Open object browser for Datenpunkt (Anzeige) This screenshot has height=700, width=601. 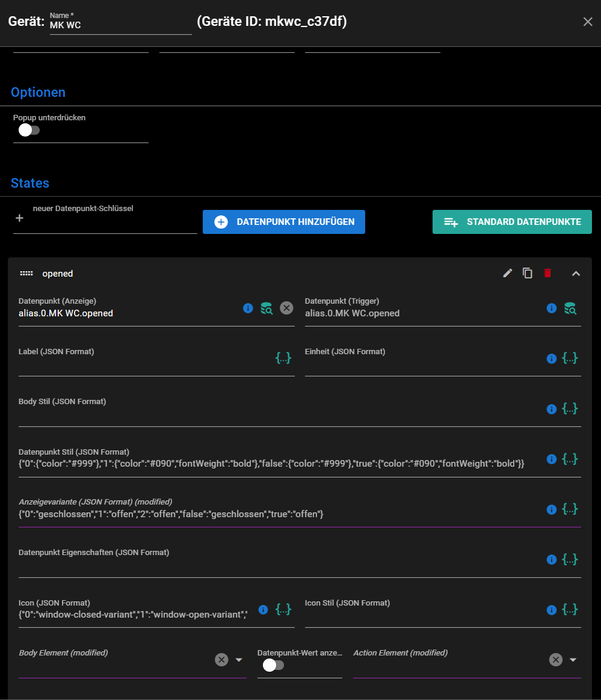tap(267, 309)
